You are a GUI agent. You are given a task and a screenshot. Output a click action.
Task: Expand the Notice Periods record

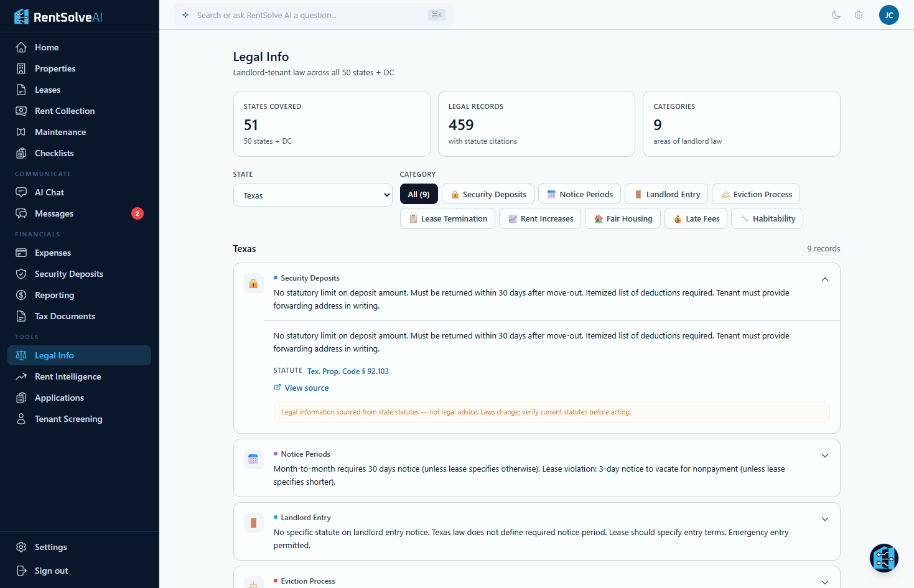coord(824,455)
